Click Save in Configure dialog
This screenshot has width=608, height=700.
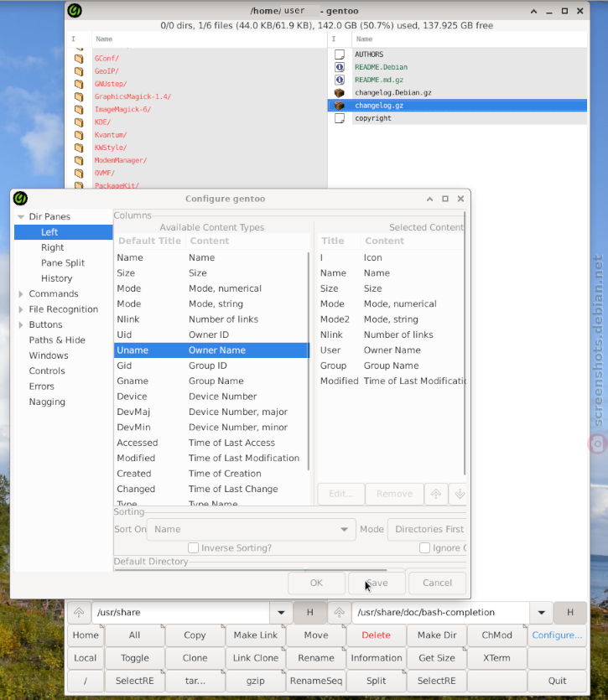click(x=377, y=583)
